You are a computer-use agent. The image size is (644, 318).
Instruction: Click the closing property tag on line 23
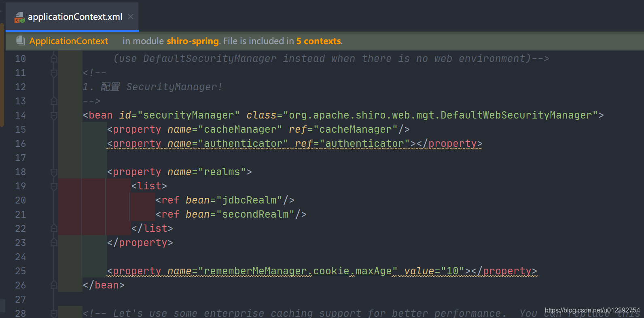click(x=140, y=243)
